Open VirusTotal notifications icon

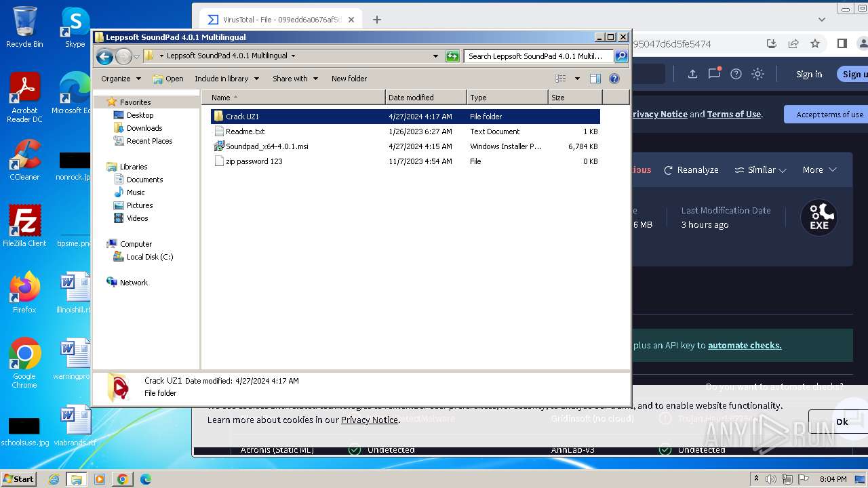click(x=714, y=74)
